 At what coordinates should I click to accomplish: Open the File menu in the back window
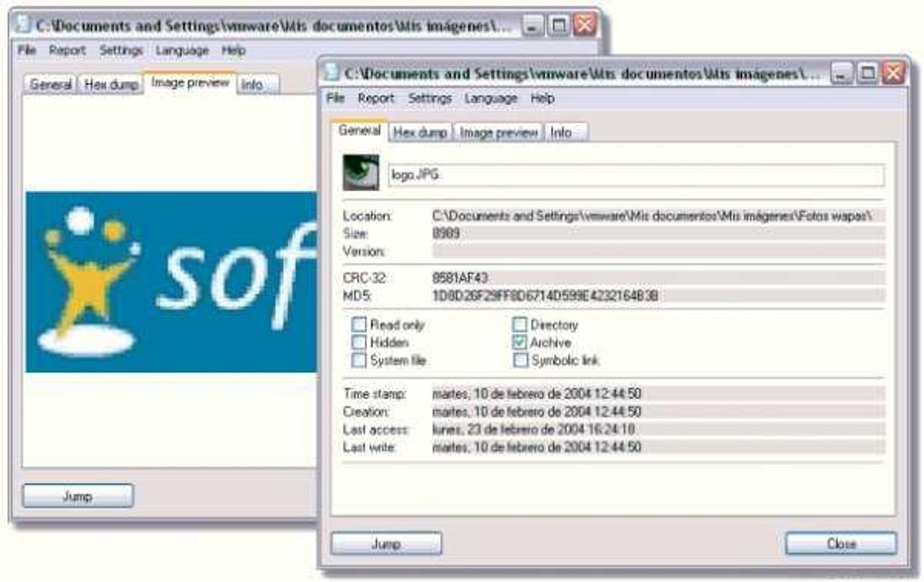(x=26, y=50)
